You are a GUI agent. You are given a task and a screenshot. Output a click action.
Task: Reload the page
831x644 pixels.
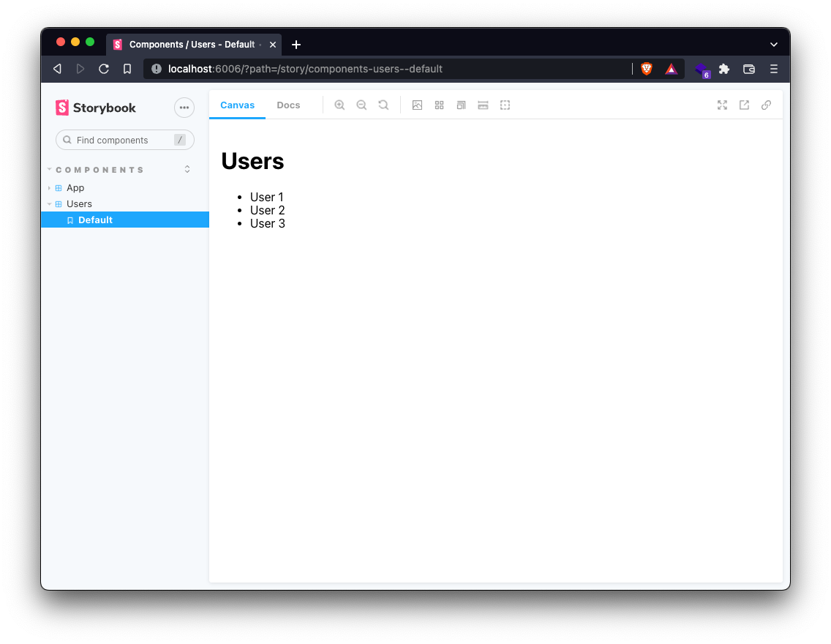point(104,69)
